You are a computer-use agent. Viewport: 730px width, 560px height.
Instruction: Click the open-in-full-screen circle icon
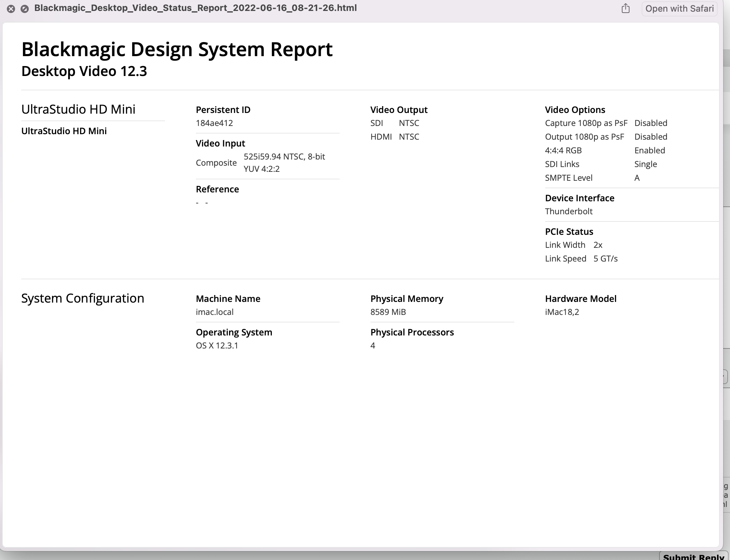25,9
